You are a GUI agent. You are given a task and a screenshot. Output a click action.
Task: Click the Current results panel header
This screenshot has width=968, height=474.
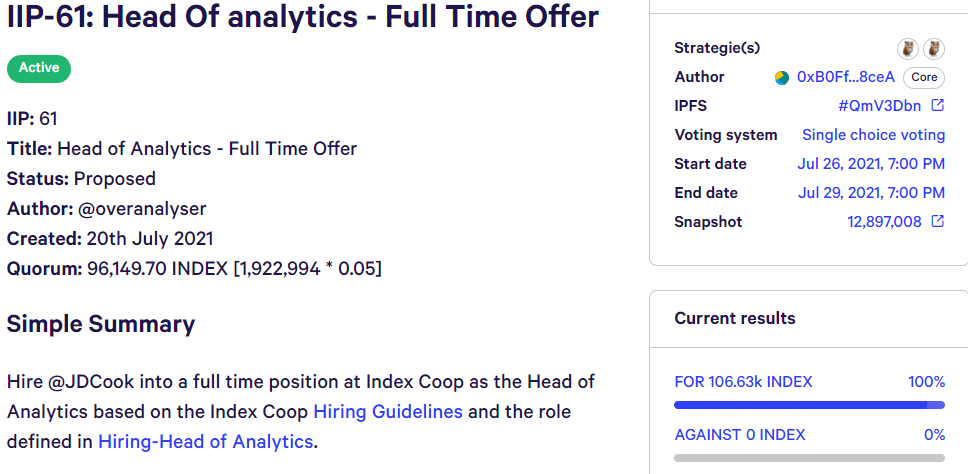tap(809, 318)
